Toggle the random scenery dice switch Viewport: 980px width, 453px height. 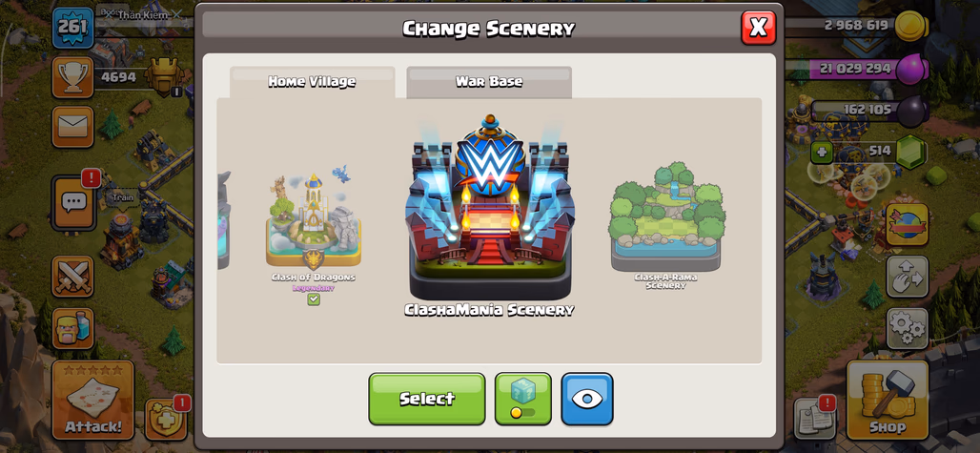tap(523, 399)
